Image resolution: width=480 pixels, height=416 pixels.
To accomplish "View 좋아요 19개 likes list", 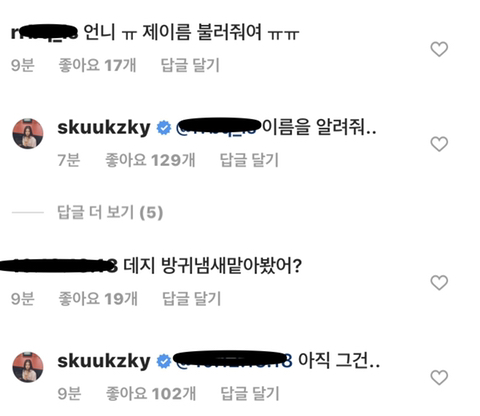I will [x=98, y=298].
